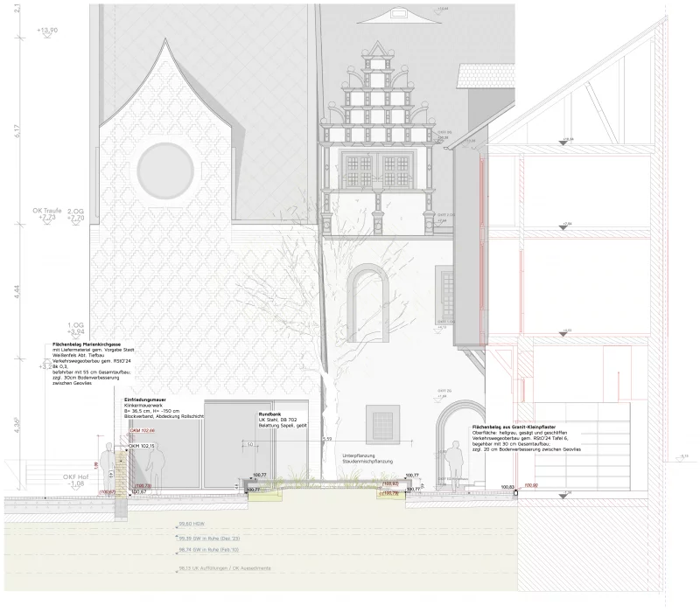Click the 'Einfriedungsmauer' heading
Viewport: 700px width, 612px height.
coord(143,400)
